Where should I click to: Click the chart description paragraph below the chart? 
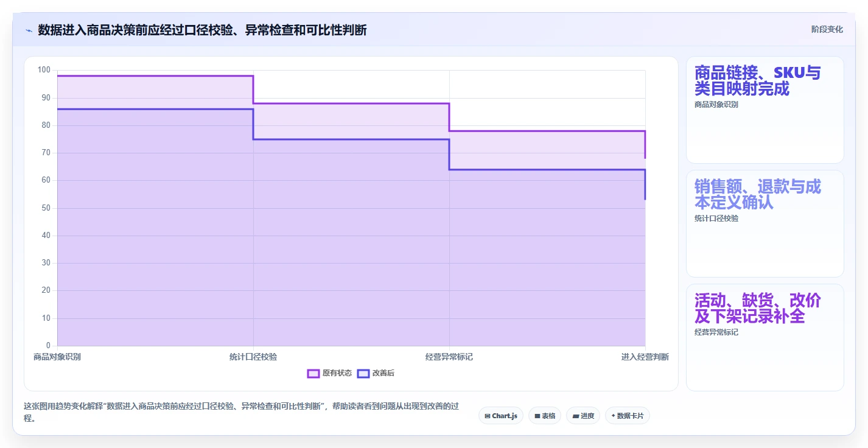(x=241, y=413)
